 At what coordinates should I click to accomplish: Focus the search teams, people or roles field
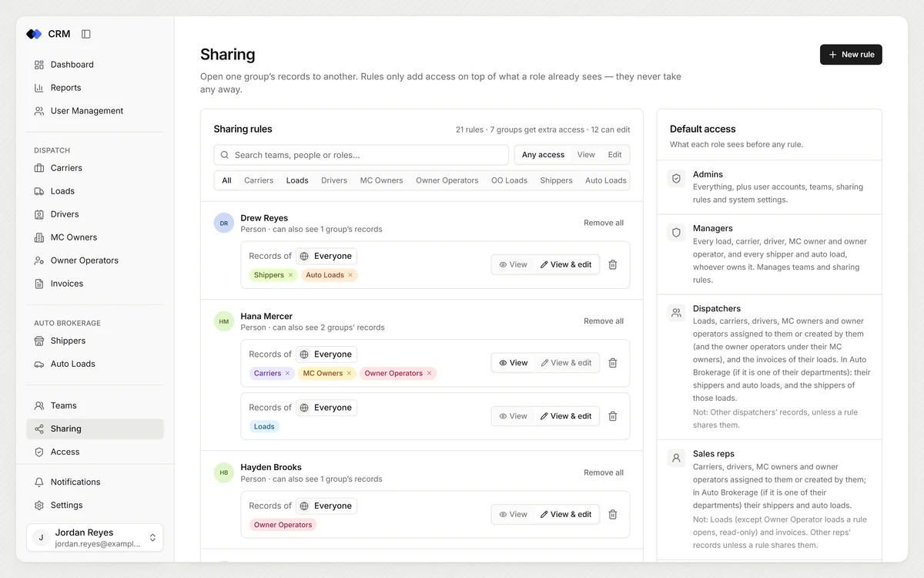pyautogui.click(x=361, y=155)
